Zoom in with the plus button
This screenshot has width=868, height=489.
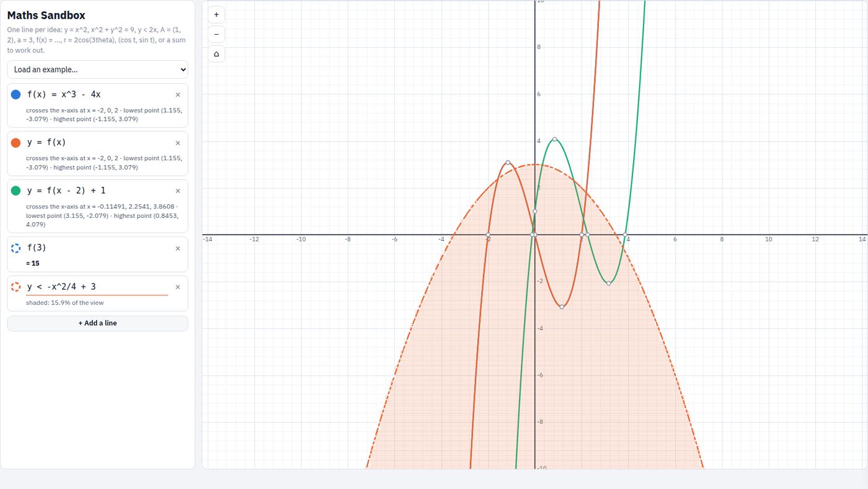point(216,14)
